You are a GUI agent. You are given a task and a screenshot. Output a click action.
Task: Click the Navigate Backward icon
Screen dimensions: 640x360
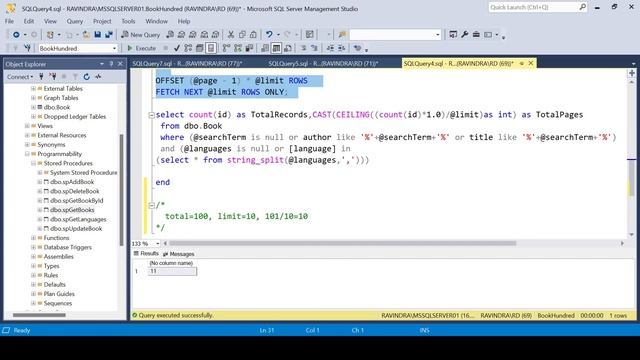click(16, 35)
